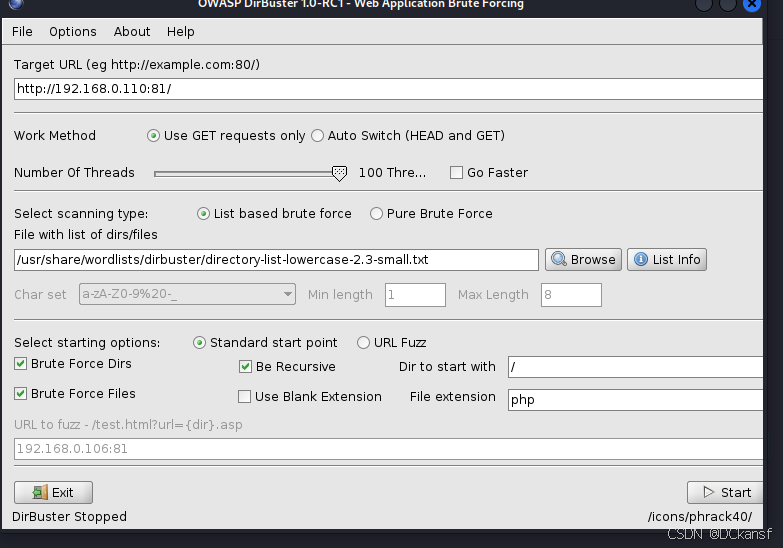Viewport: 783px width, 548px height.
Task: Click the Max Length field
Action: click(x=571, y=295)
